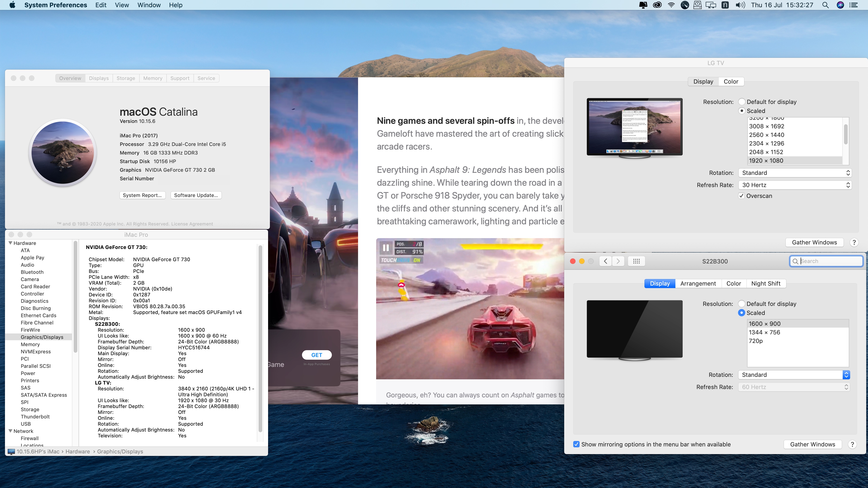The height and width of the screenshot is (488, 868).
Task: Open the Edit menu
Action: click(100, 5)
